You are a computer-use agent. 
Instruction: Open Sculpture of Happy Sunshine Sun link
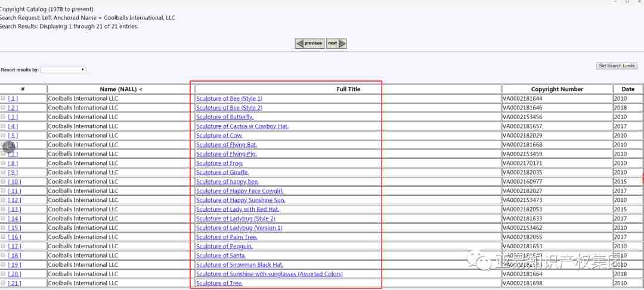(241, 200)
